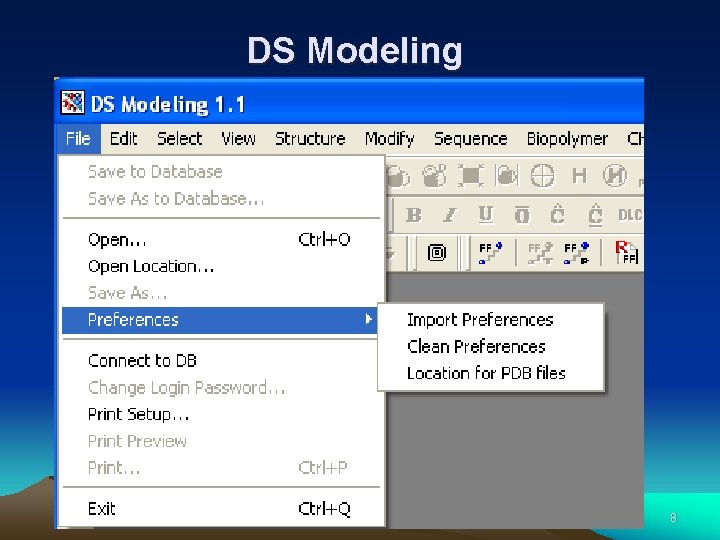
Task: Choose Import Preferences from submenu
Action: [x=490, y=320]
